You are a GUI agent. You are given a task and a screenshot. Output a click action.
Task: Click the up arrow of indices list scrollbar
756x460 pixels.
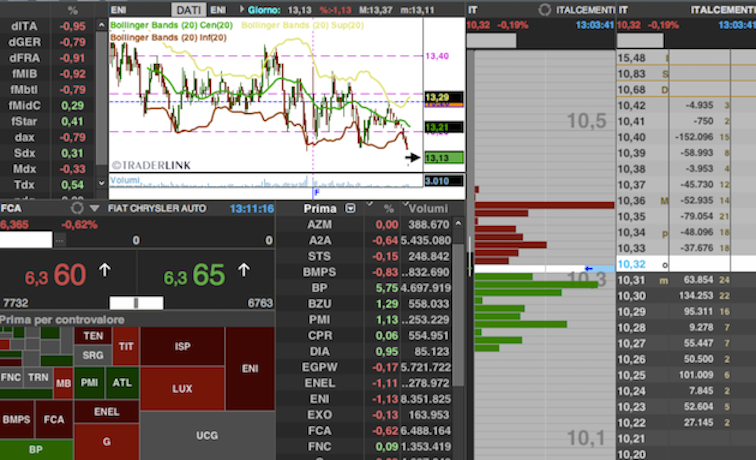point(101,25)
